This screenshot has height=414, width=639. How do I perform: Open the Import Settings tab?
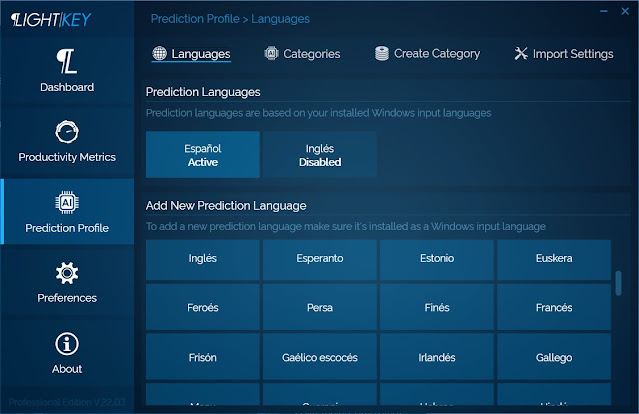click(x=564, y=53)
